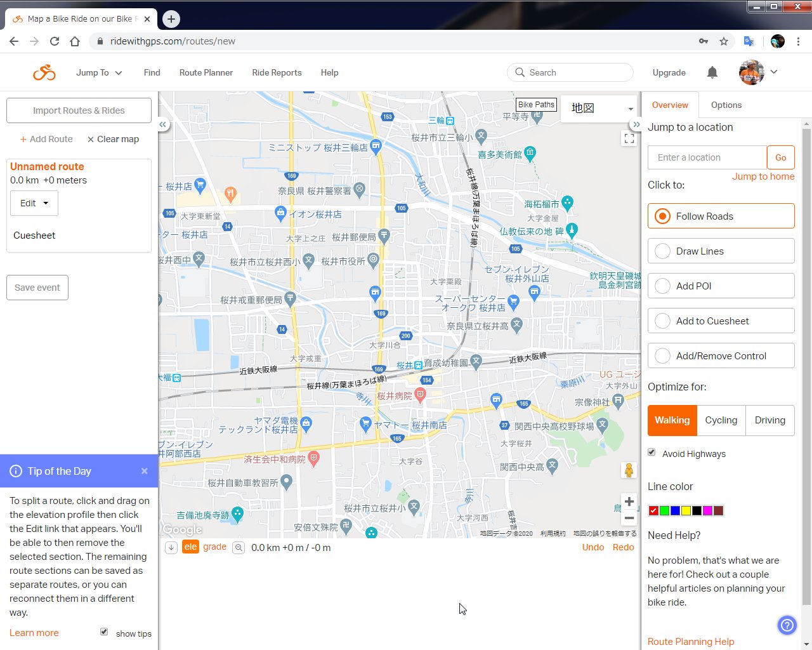
Task: Select the Draw Lines mode
Action: coord(721,251)
